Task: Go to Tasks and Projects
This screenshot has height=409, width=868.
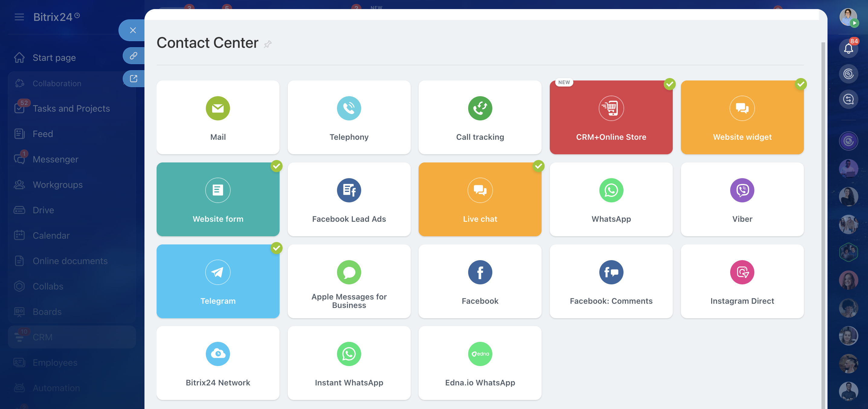Action: click(71, 108)
